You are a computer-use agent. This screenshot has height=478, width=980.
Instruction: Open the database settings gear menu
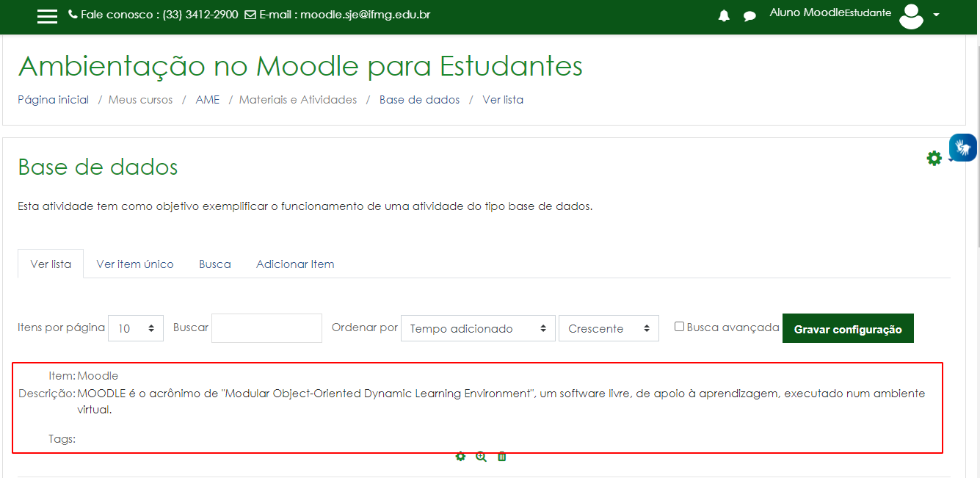(934, 158)
